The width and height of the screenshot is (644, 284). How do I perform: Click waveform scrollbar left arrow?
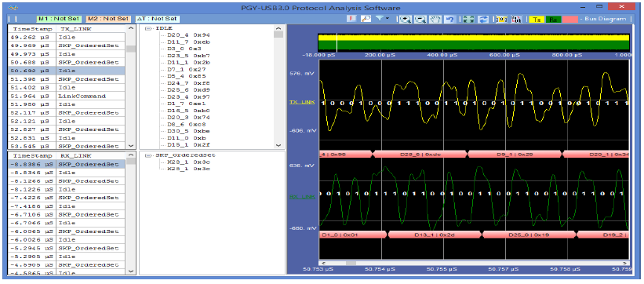[323, 263]
